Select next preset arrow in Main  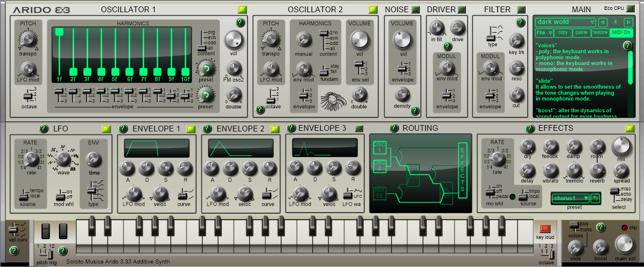point(628,22)
